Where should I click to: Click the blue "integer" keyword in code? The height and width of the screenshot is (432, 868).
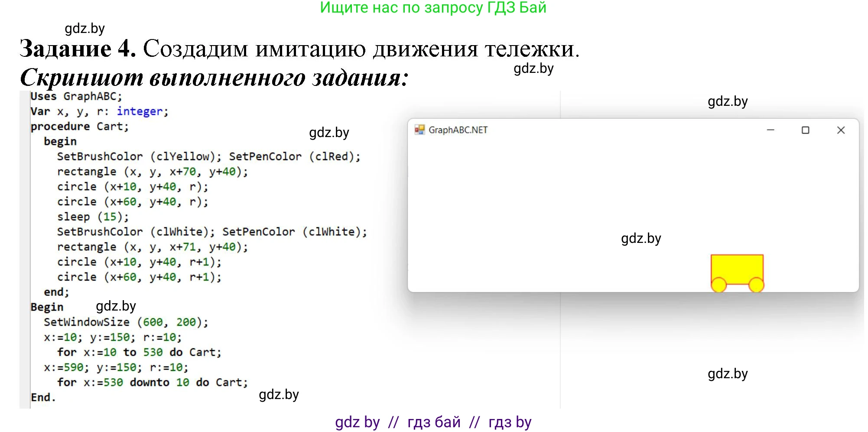[140, 111]
